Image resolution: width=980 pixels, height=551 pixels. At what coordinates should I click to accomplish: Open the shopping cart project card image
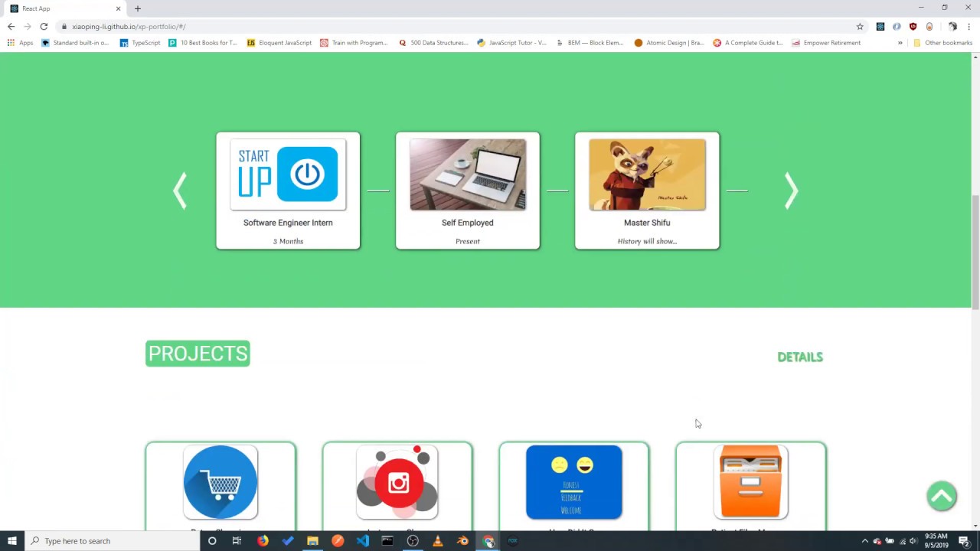pyautogui.click(x=220, y=482)
